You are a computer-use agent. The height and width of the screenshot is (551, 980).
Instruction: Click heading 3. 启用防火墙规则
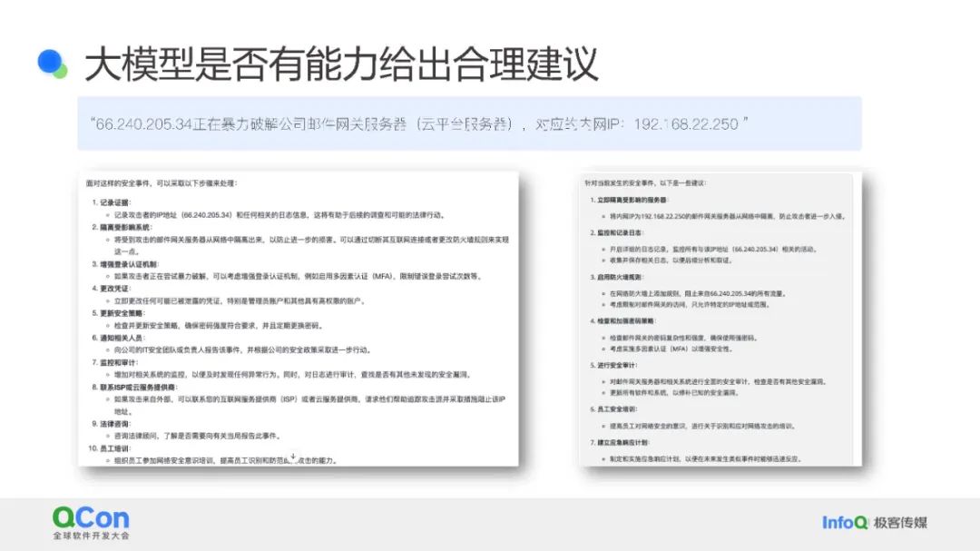point(616,277)
